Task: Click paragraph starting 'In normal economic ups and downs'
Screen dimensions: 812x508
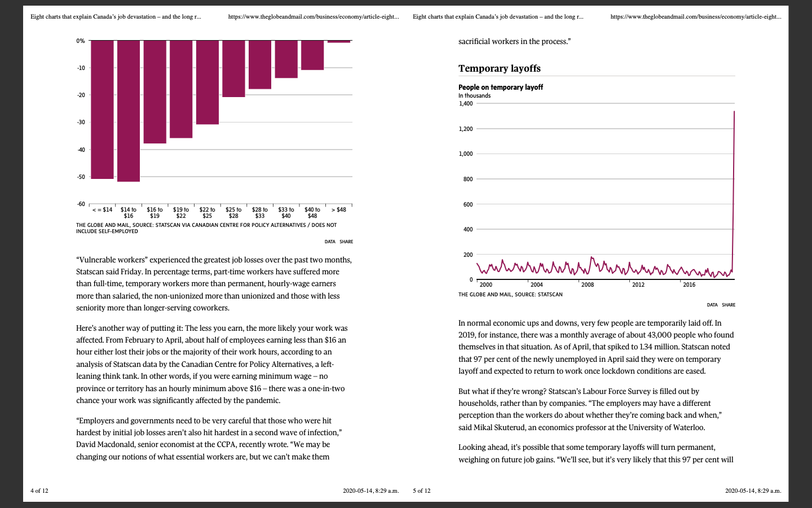Action: tap(596, 347)
